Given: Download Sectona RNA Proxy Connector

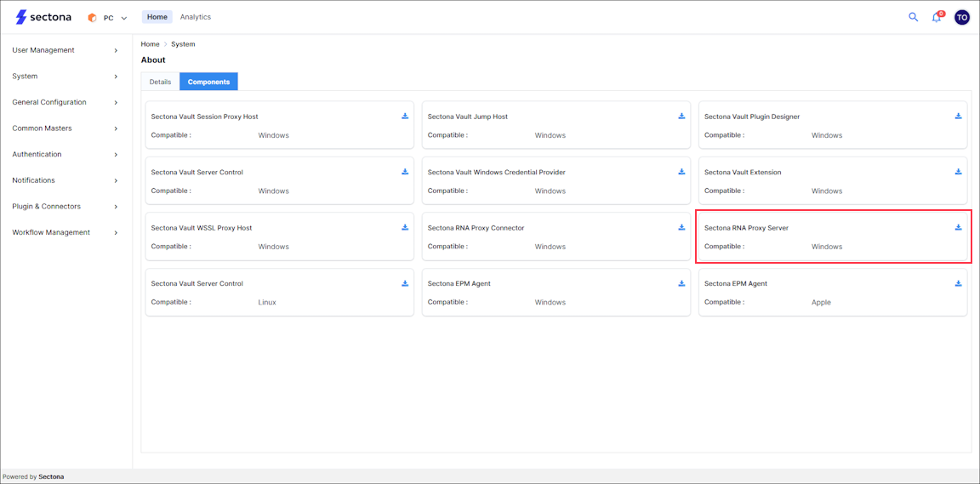Looking at the screenshot, I should (x=682, y=227).
